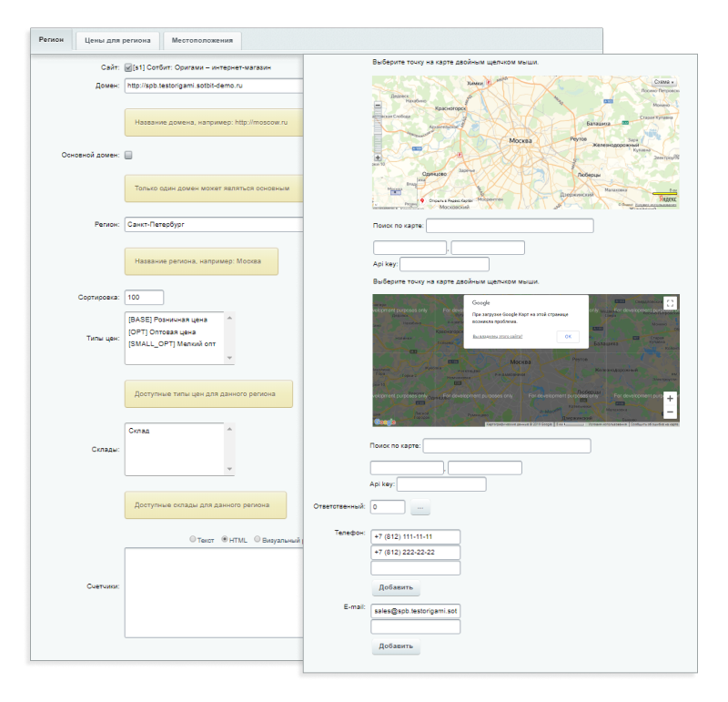Click the ... button next to Ответственный

point(420,507)
